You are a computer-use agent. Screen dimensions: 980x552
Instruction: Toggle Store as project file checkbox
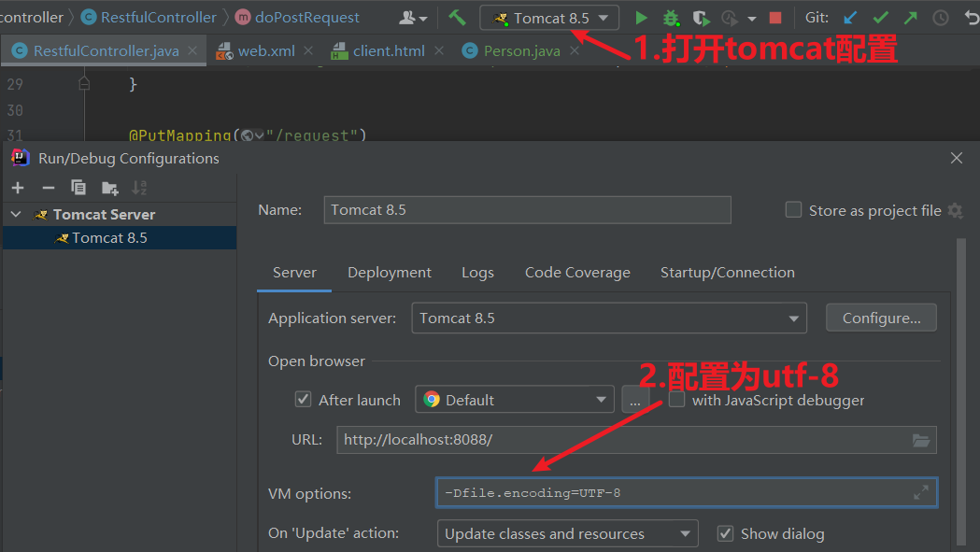[x=793, y=210]
